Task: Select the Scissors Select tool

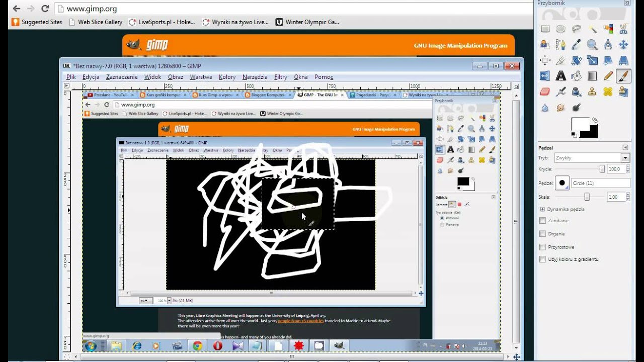Action: pyautogui.click(x=623, y=29)
